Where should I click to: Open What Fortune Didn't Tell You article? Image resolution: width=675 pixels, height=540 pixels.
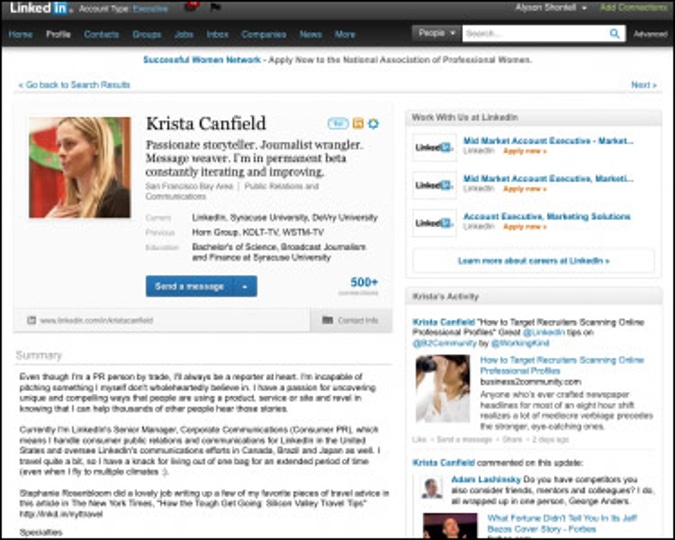tap(562, 523)
